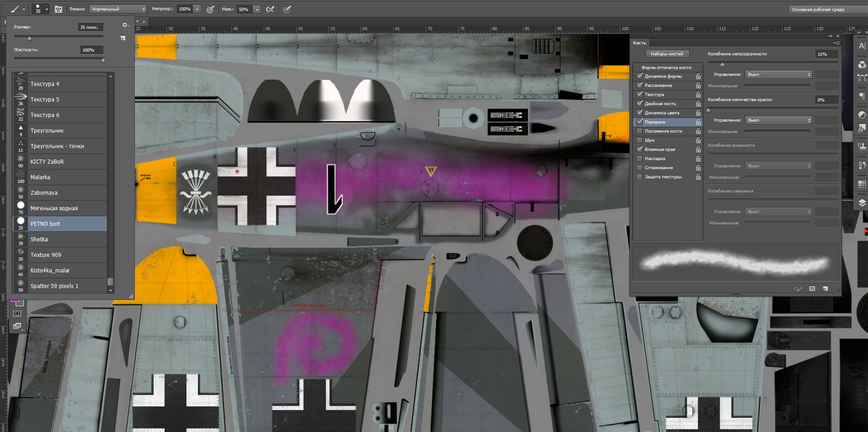Image resolution: width=868 pixels, height=432 pixels.
Task: Open Управление dropdown under Колебание непрозрачности
Action: click(779, 74)
